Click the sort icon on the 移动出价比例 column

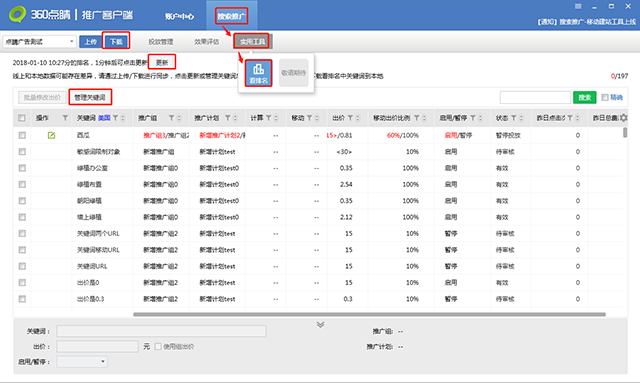pyautogui.click(x=424, y=118)
